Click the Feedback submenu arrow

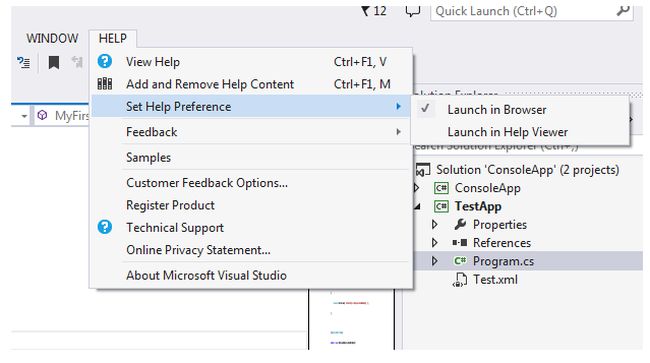[x=398, y=132]
